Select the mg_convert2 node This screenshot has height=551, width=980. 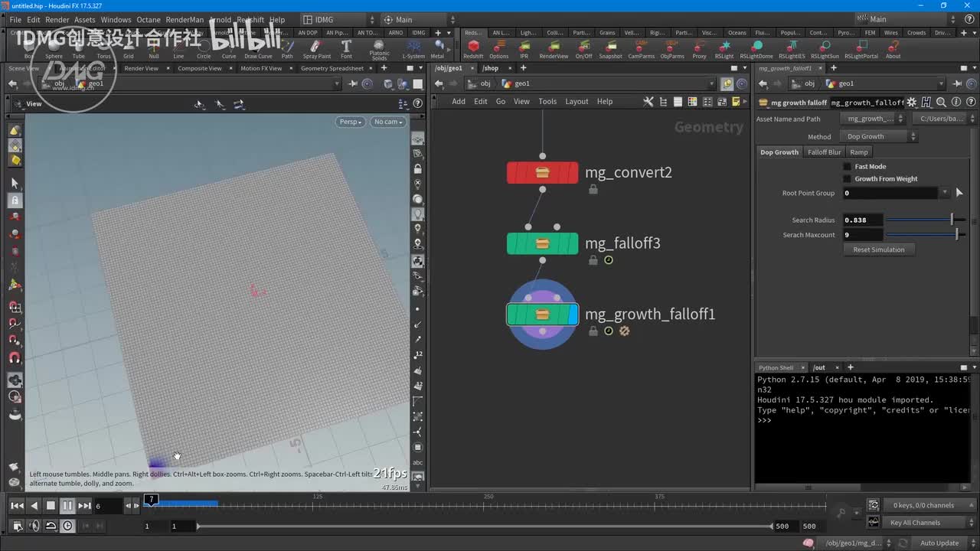[x=542, y=173]
